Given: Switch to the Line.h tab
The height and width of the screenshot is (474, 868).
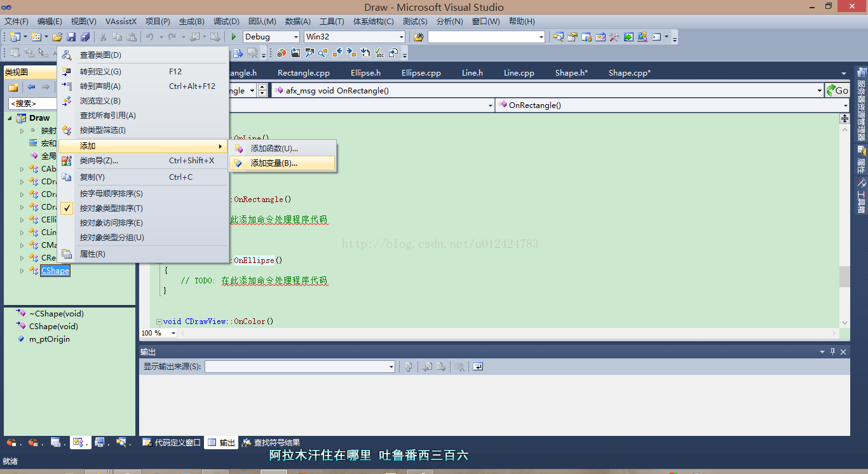Looking at the screenshot, I should pyautogui.click(x=472, y=73).
